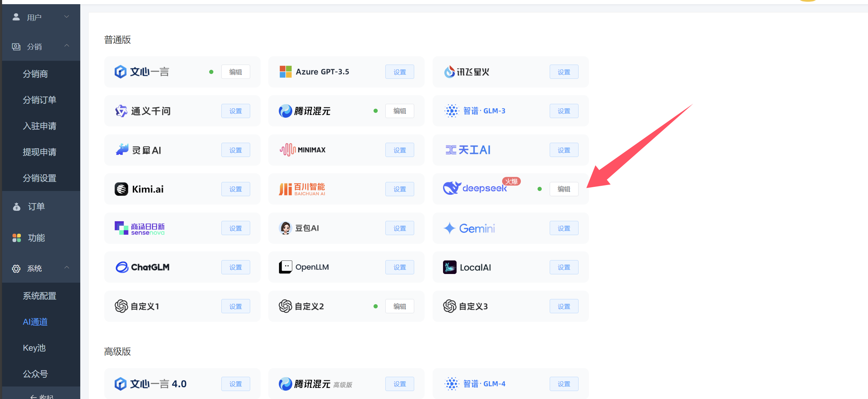Click the 自定义3 OpenAI-style icon
The width and height of the screenshot is (868, 399).
coord(450,306)
